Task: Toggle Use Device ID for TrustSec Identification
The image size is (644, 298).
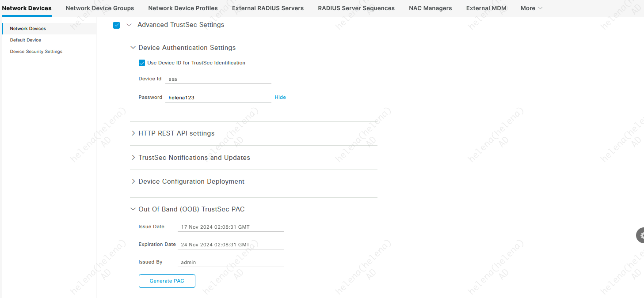Action: [x=142, y=63]
